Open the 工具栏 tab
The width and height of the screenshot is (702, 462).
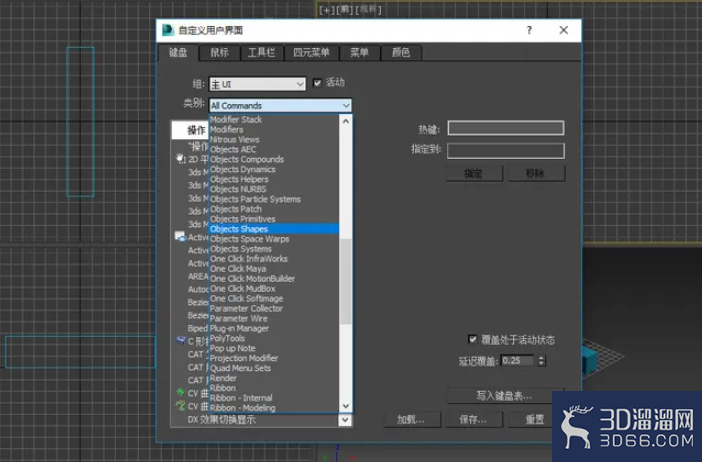pyautogui.click(x=261, y=52)
